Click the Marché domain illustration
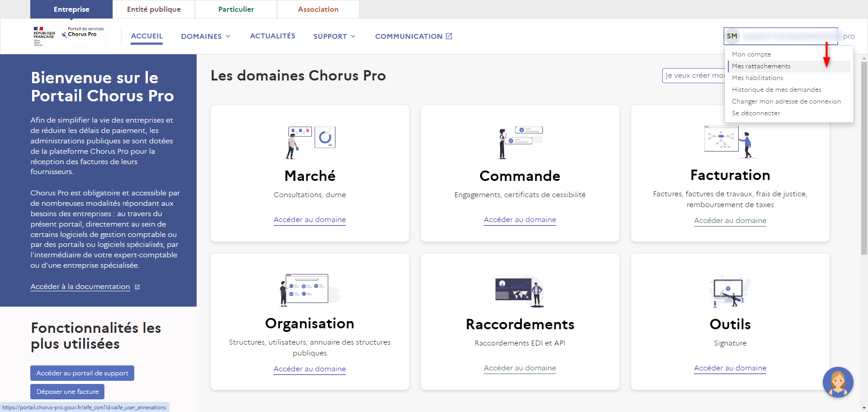This screenshot has width=868, height=412. (x=310, y=142)
